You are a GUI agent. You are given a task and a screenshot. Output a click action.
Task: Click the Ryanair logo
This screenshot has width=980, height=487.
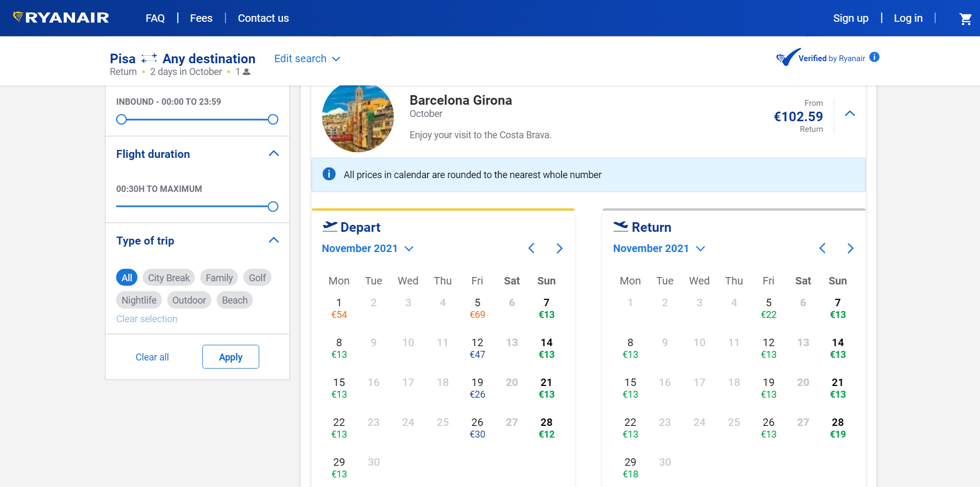(61, 18)
